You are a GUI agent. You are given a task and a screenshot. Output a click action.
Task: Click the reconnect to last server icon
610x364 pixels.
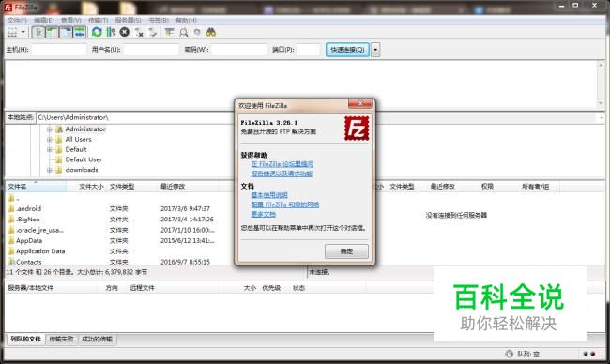click(x=153, y=33)
